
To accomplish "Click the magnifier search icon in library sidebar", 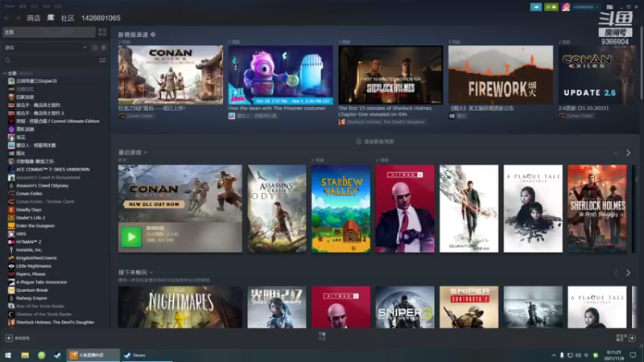I will click(8, 60).
